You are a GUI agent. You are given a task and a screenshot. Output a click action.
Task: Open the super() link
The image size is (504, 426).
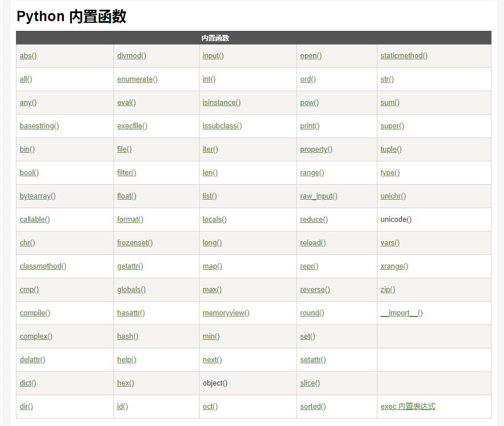(x=392, y=125)
